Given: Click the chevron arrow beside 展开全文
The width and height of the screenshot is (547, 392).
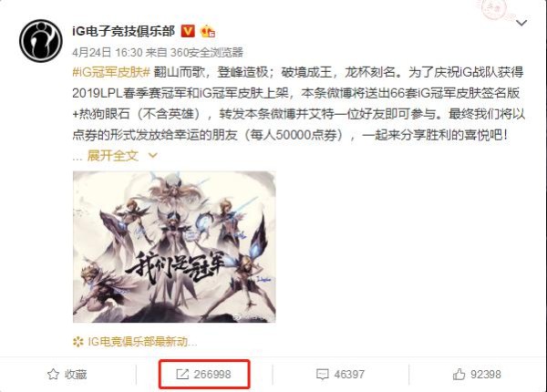Looking at the screenshot, I should [x=153, y=156].
